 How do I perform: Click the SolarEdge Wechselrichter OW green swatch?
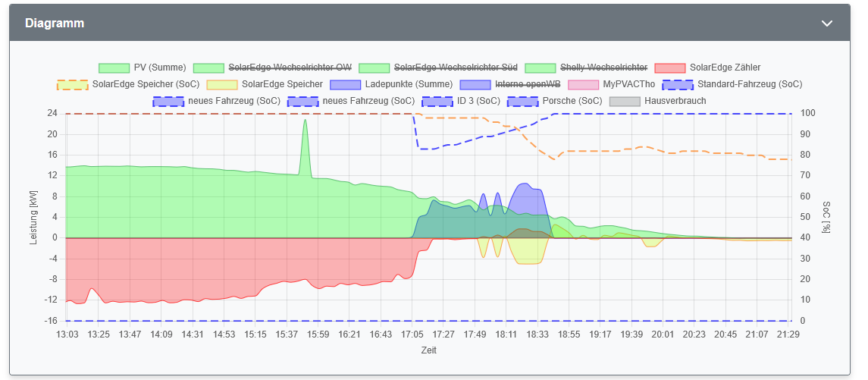[x=208, y=68]
